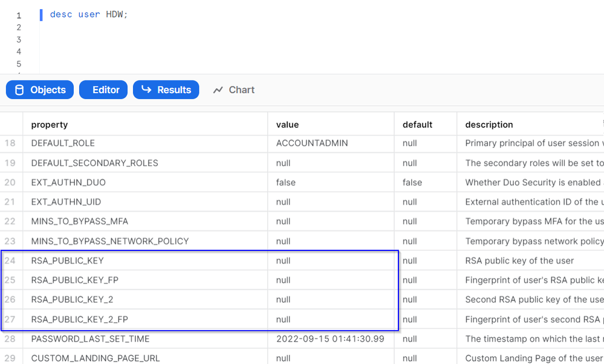
Task: Click the MINS_TO_BYPASS_NETWORK_POLICY property cell
Action: click(x=110, y=241)
